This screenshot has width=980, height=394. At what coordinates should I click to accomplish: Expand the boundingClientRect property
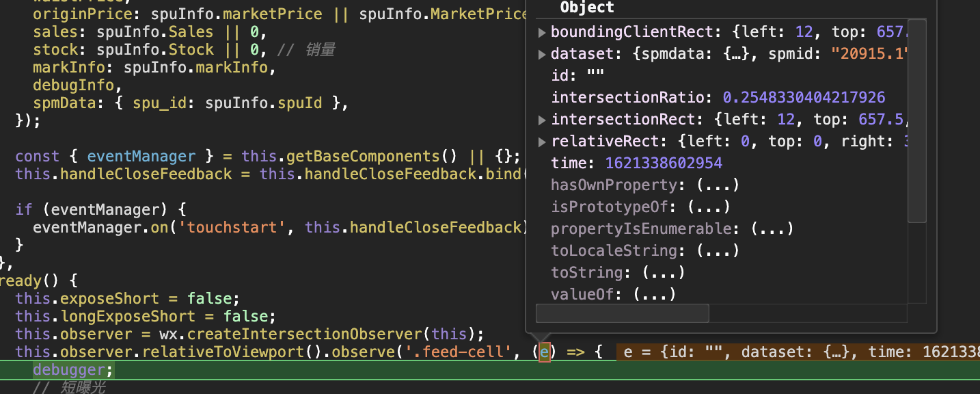click(542, 32)
